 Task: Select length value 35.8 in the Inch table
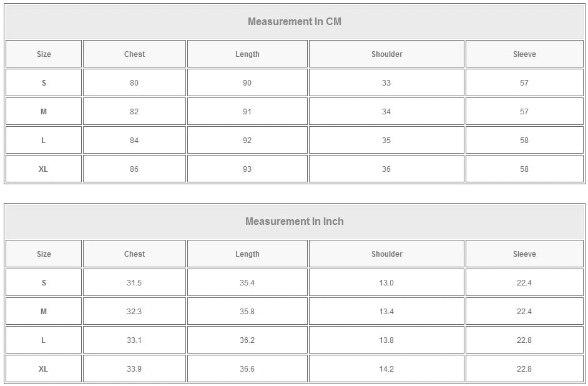(247, 312)
